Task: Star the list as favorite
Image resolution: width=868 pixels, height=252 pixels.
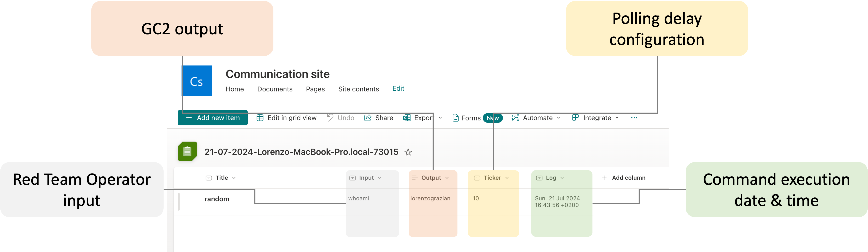Action: 408,152
